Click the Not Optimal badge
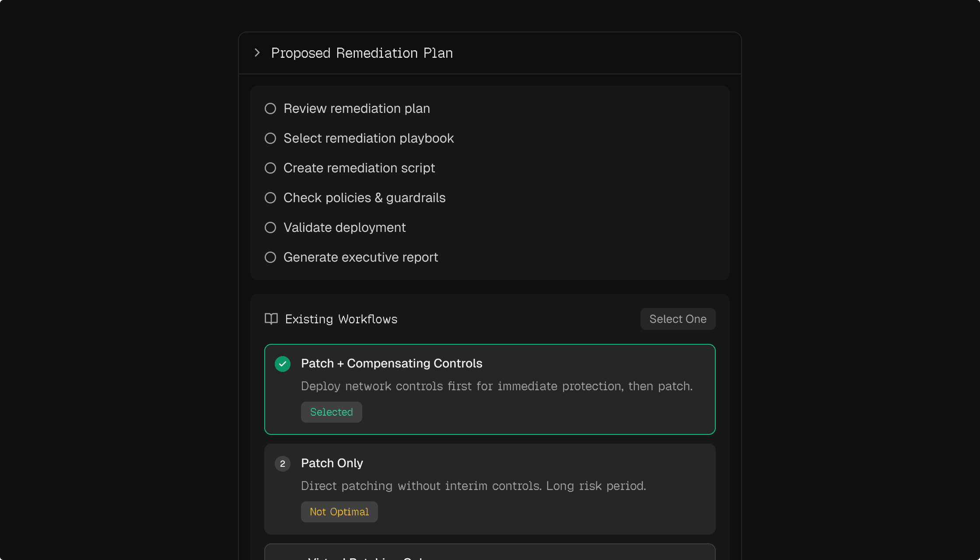 (x=339, y=512)
